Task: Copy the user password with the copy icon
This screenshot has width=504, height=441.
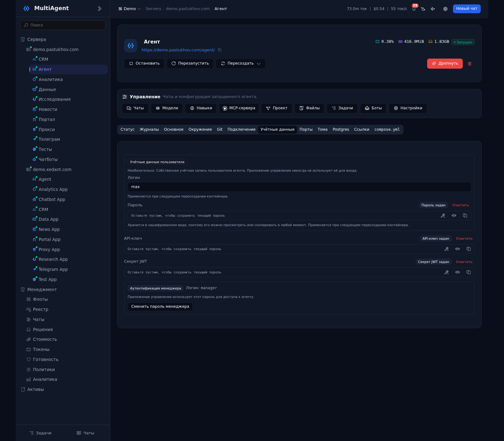Action: click(x=465, y=215)
